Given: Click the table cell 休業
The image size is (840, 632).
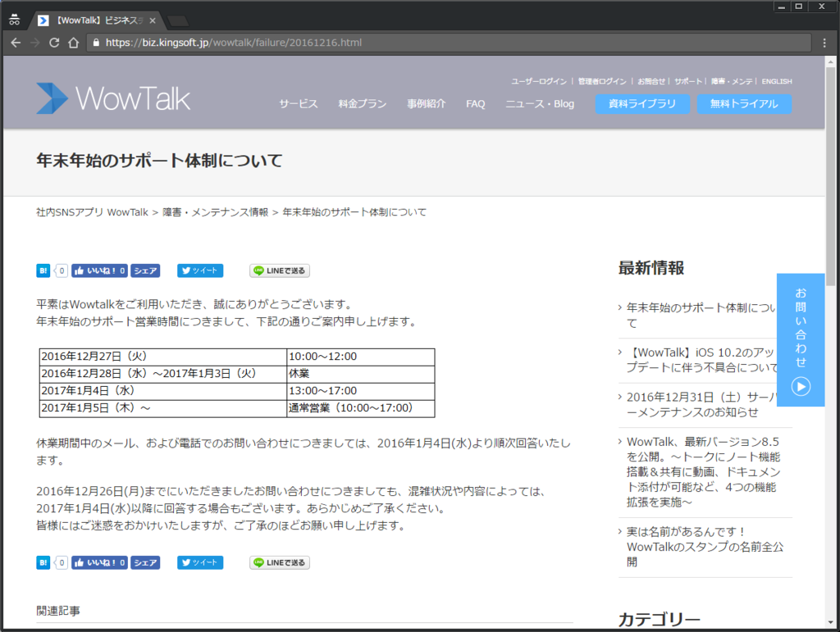Looking at the screenshot, I should pos(361,374).
